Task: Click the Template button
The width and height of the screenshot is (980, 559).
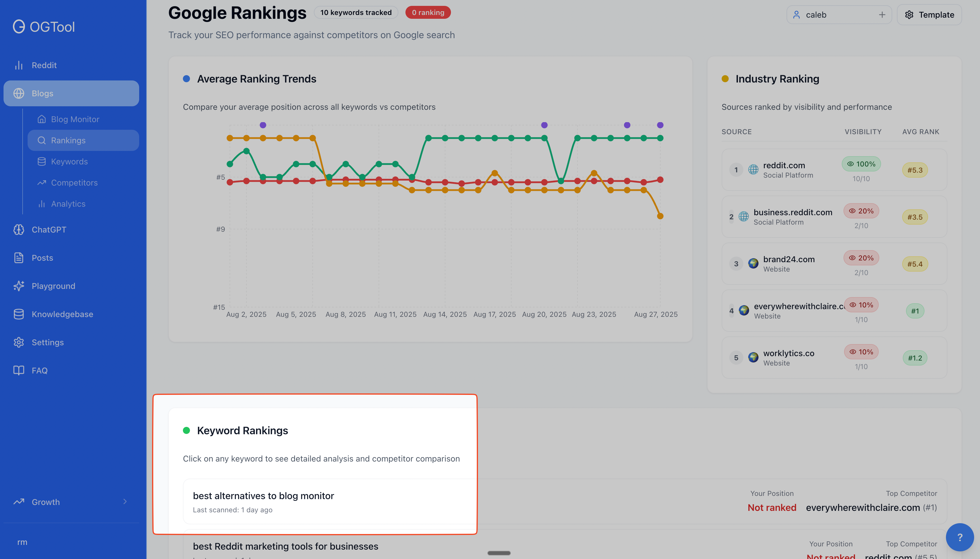Action: (x=929, y=15)
